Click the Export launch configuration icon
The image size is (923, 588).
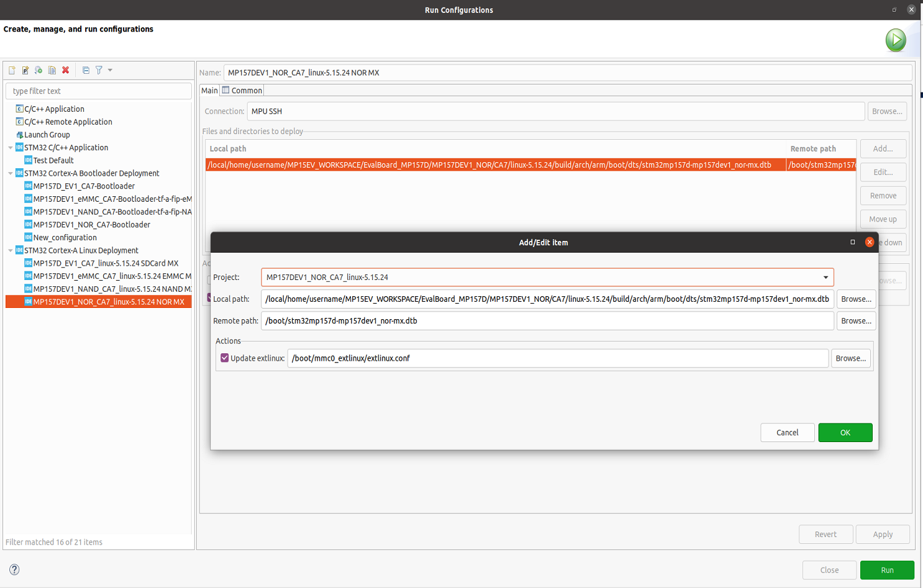[39, 70]
